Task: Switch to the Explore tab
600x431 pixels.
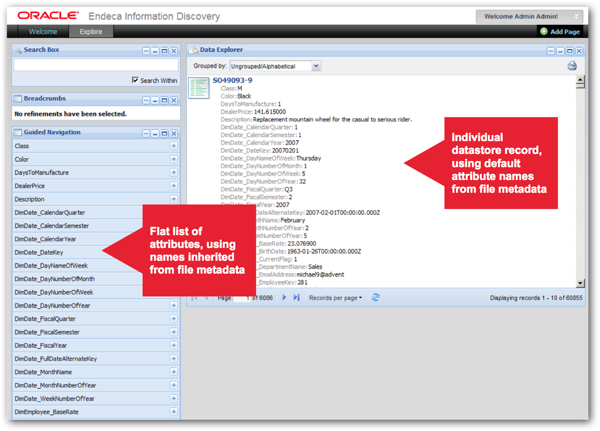Action: click(91, 31)
